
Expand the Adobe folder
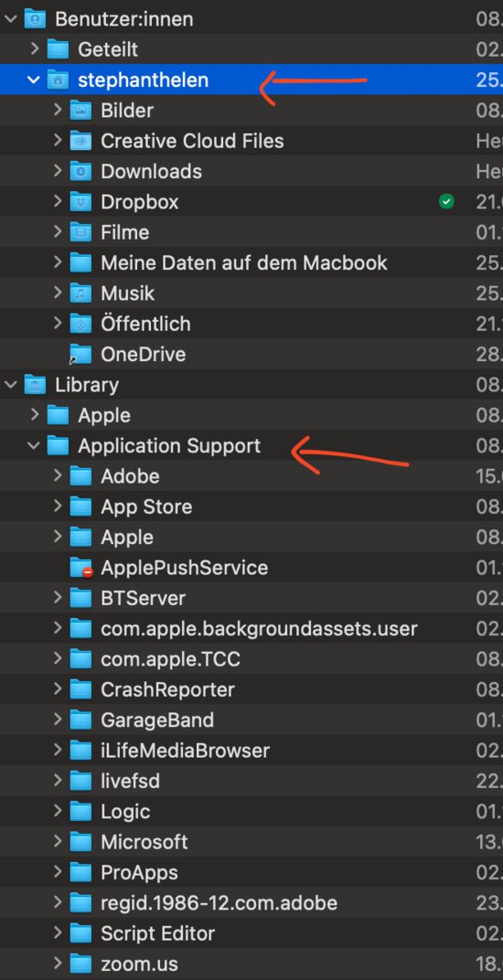(x=58, y=475)
